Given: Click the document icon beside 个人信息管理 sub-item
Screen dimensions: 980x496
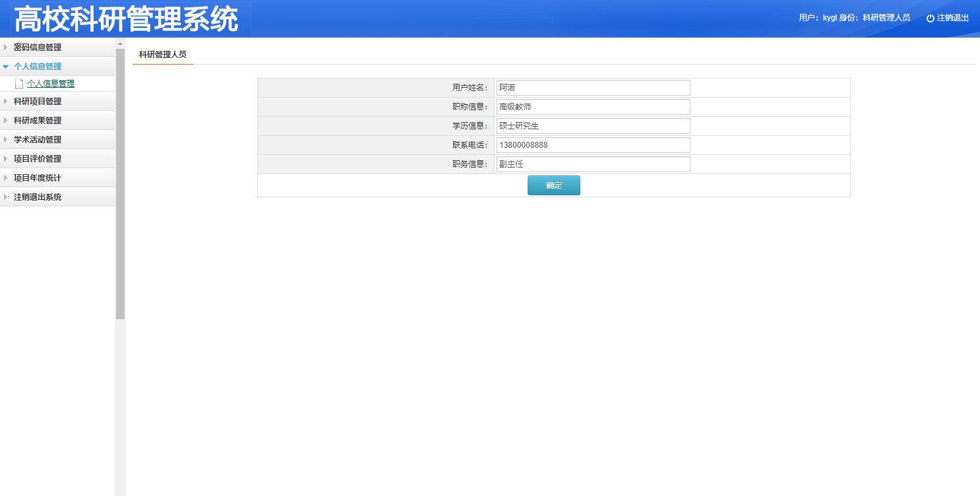Looking at the screenshot, I should tap(19, 84).
